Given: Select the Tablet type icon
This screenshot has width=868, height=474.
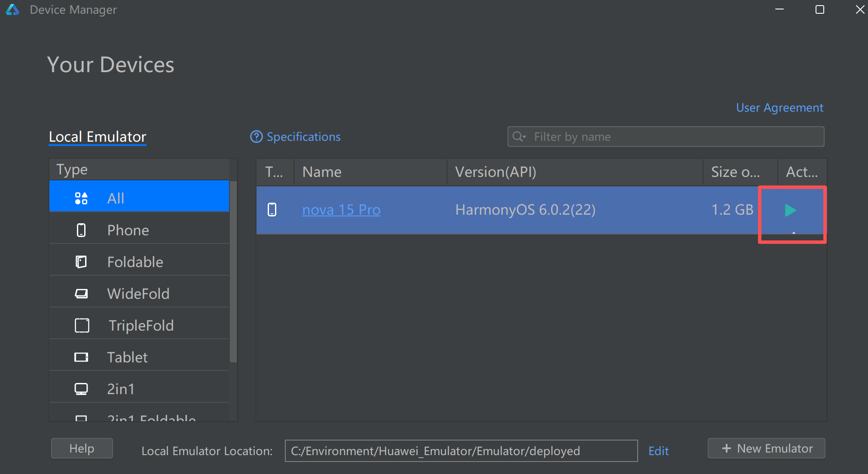Looking at the screenshot, I should coord(81,357).
